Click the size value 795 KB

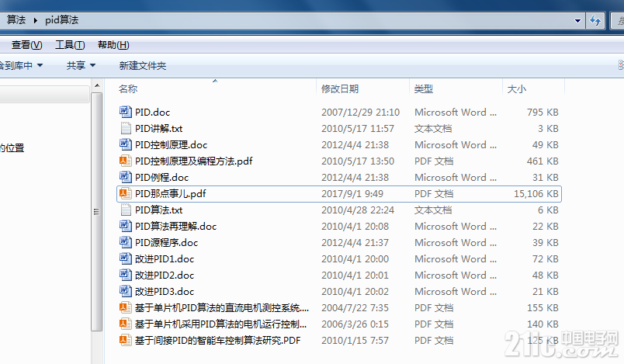pyautogui.click(x=543, y=113)
